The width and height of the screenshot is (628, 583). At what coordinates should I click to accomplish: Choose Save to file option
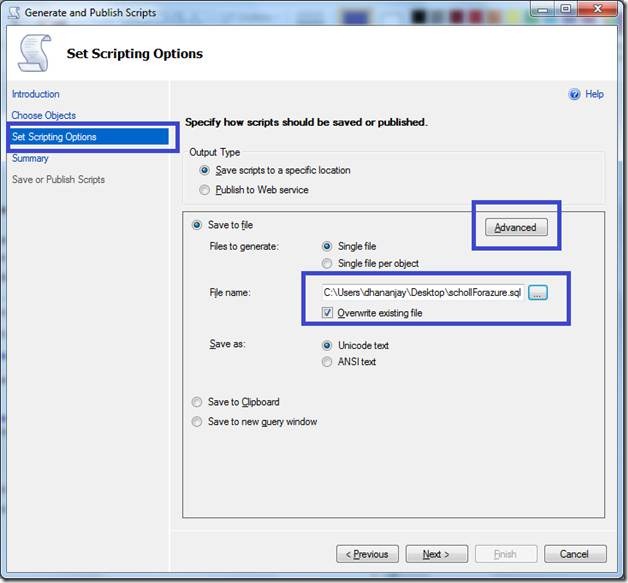[197, 225]
